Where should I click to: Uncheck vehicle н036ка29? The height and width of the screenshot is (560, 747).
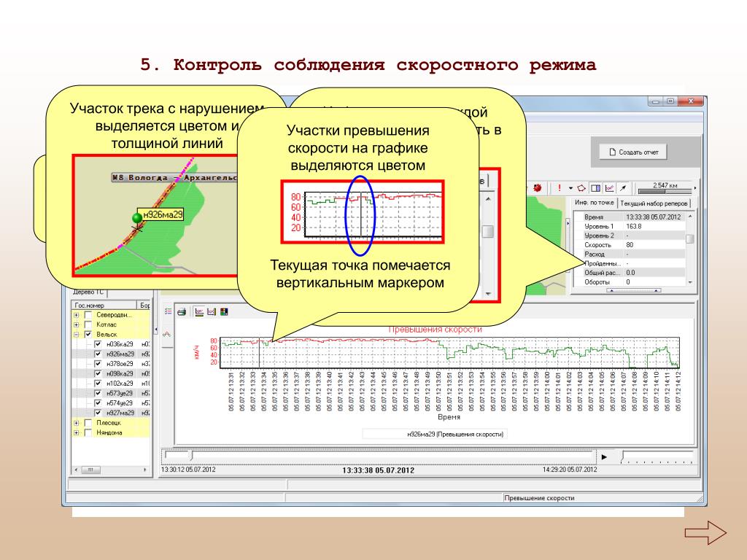coord(98,344)
